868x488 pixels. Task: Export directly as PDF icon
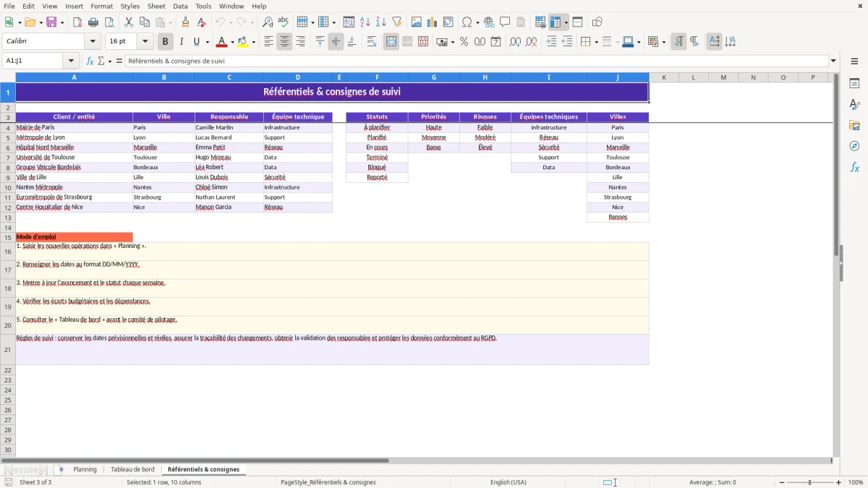pyautogui.click(x=77, y=22)
